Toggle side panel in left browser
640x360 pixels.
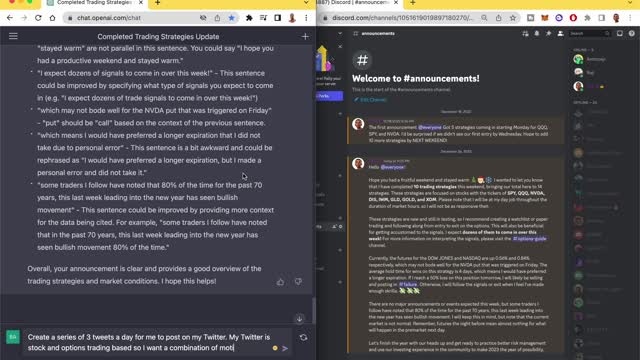click(x=278, y=18)
